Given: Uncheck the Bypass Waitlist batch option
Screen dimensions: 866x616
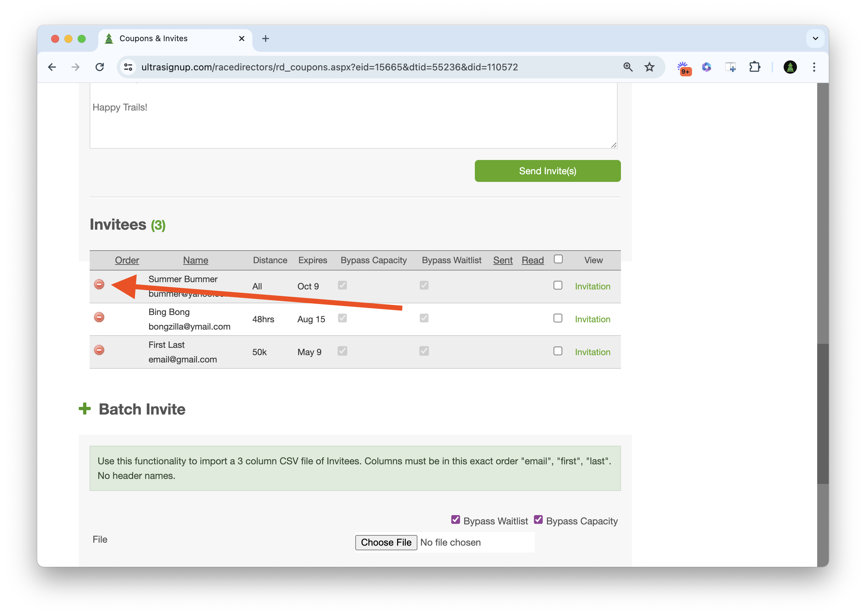Looking at the screenshot, I should click(455, 520).
